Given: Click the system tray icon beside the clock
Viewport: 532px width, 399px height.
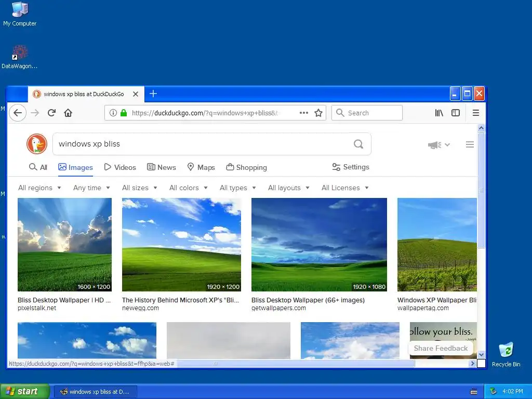Looking at the screenshot, I should click(494, 391).
